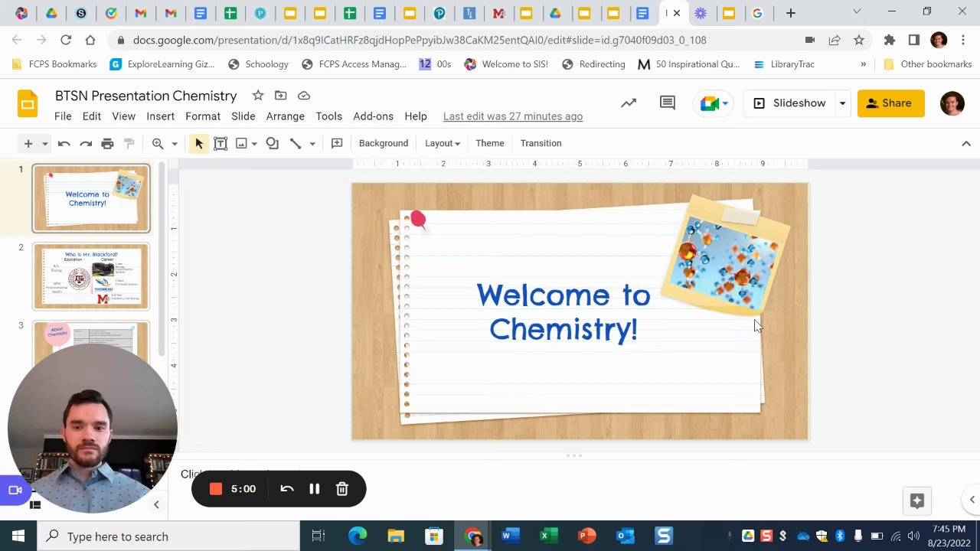Add a comment using the toolbar icon
This screenshot has width=980, height=551.
coord(337,143)
